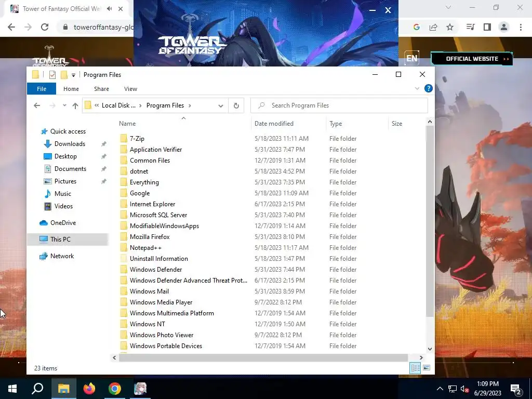Reload the Chrome page
This screenshot has height=399, width=532.
click(x=45, y=27)
